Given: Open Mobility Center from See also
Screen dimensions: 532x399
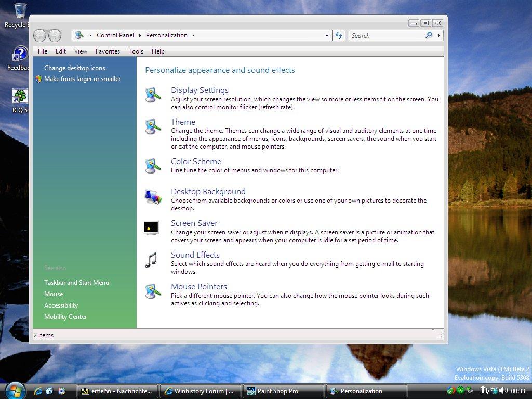Looking at the screenshot, I should (x=65, y=316).
